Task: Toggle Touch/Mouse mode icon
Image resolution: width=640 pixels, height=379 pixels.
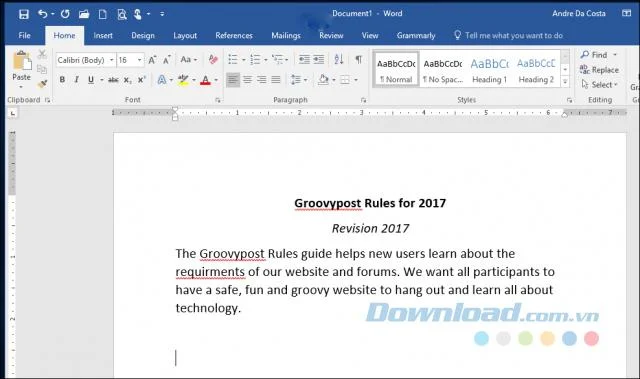Action: (138, 14)
